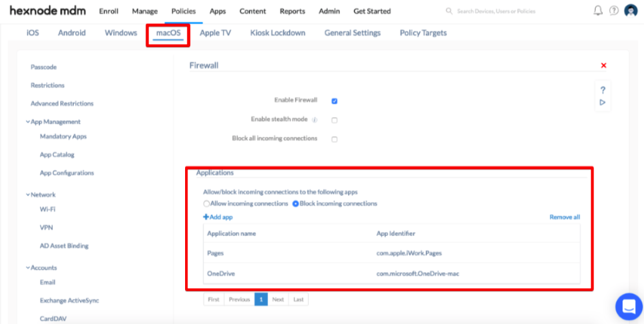Click the search magnifier icon

(x=449, y=11)
